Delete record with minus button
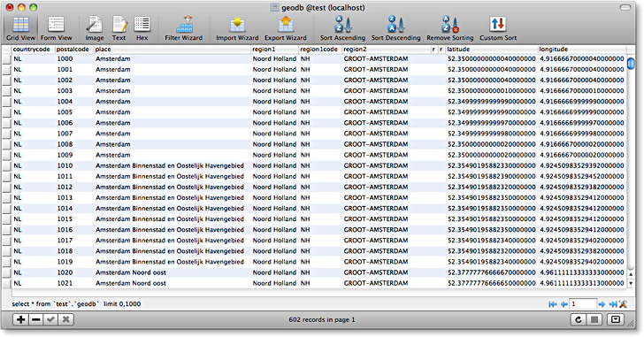 (x=36, y=319)
